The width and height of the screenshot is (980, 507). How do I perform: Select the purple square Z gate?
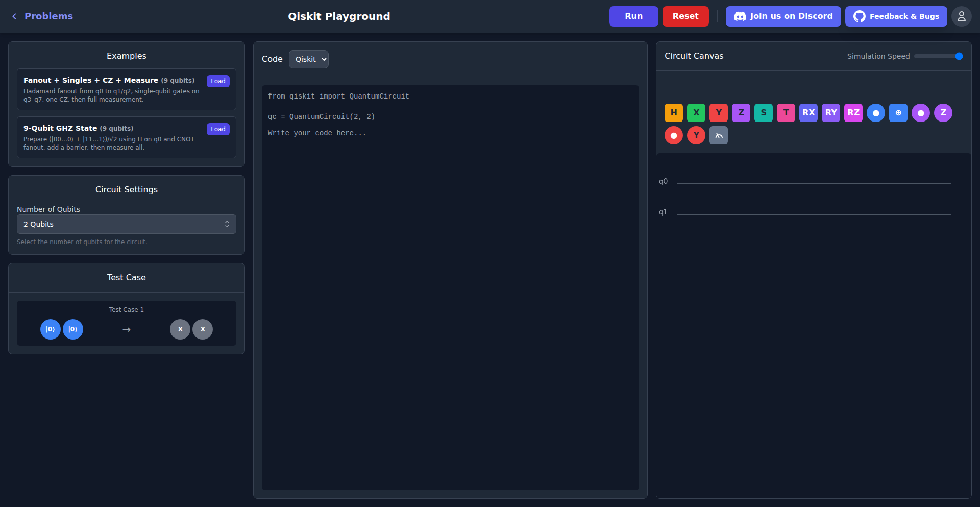(x=741, y=113)
